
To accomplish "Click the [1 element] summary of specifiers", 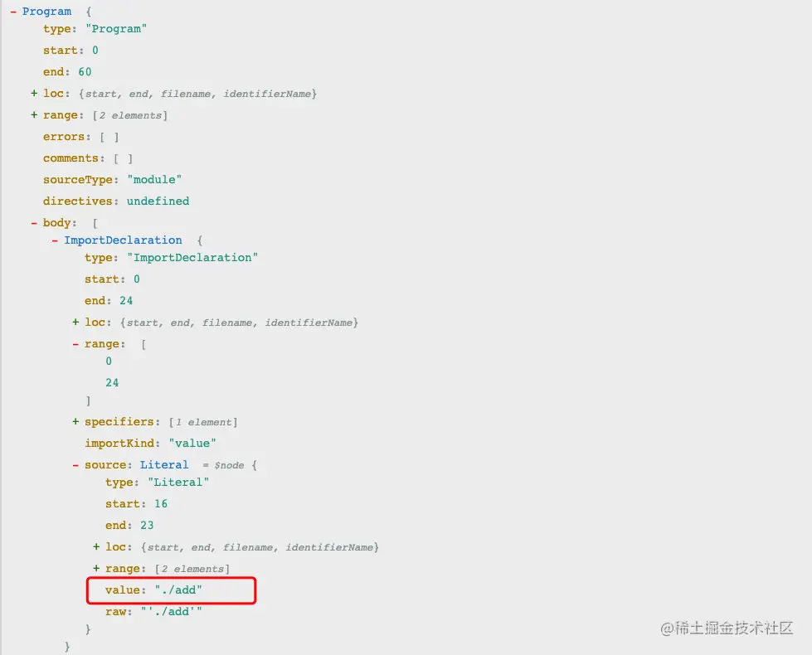I will 203,423.
